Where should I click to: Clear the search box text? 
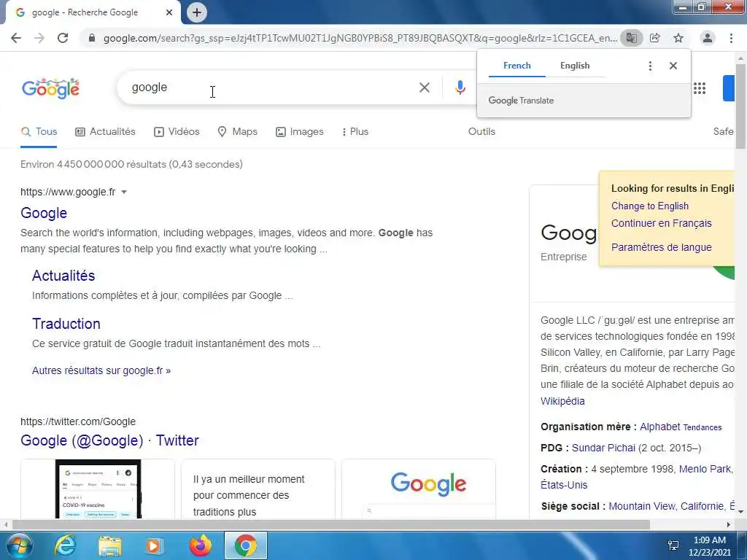pos(424,87)
